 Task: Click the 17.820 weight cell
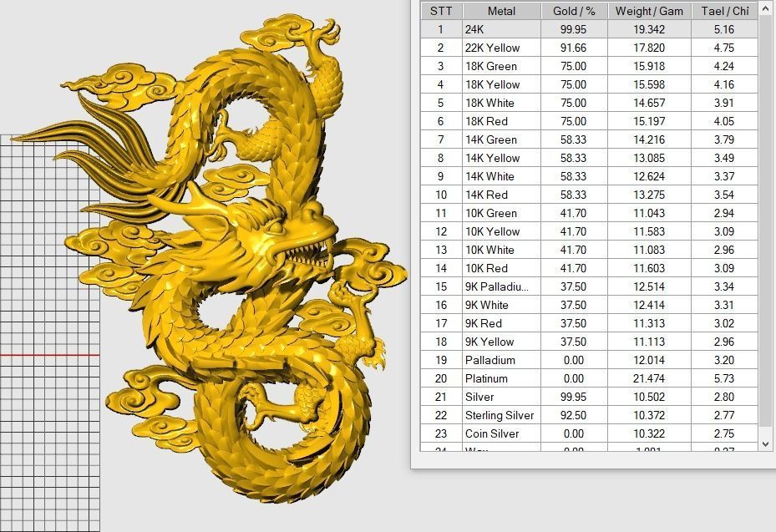tap(649, 48)
